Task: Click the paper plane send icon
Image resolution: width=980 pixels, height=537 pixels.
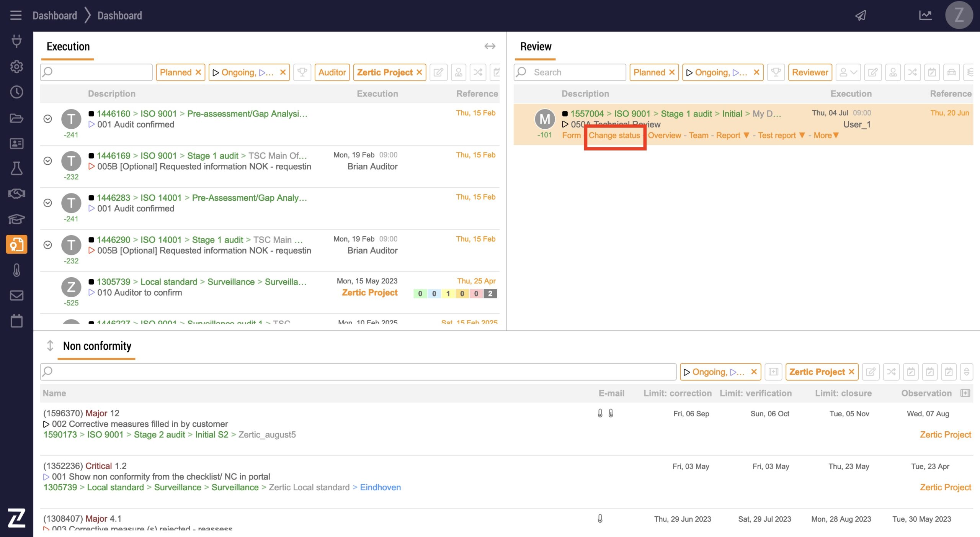Action: click(x=861, y=15)
